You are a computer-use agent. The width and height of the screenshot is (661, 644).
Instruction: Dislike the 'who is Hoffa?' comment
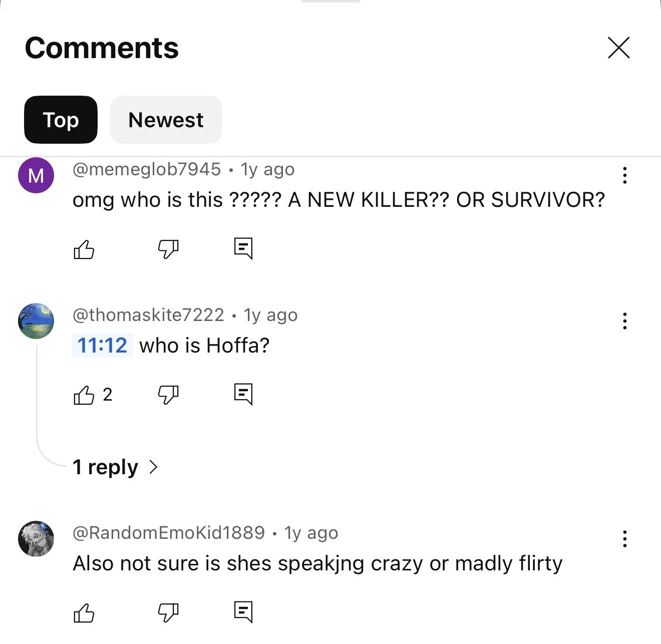tap(168, 395)
